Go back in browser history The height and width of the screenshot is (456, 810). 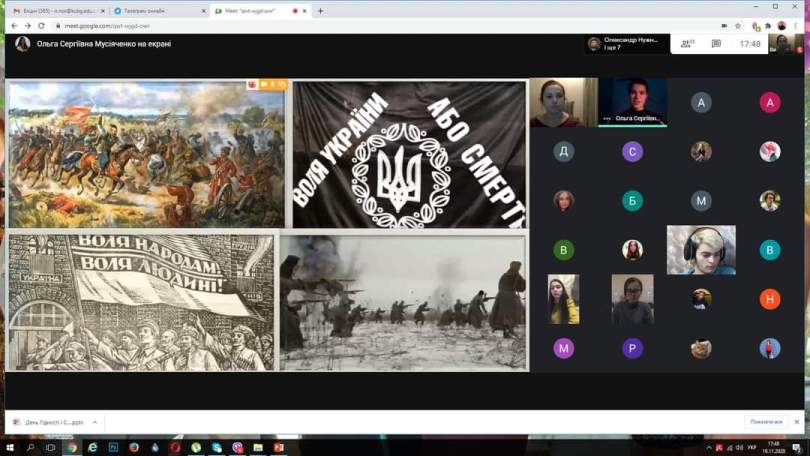[x=14, y=26]
